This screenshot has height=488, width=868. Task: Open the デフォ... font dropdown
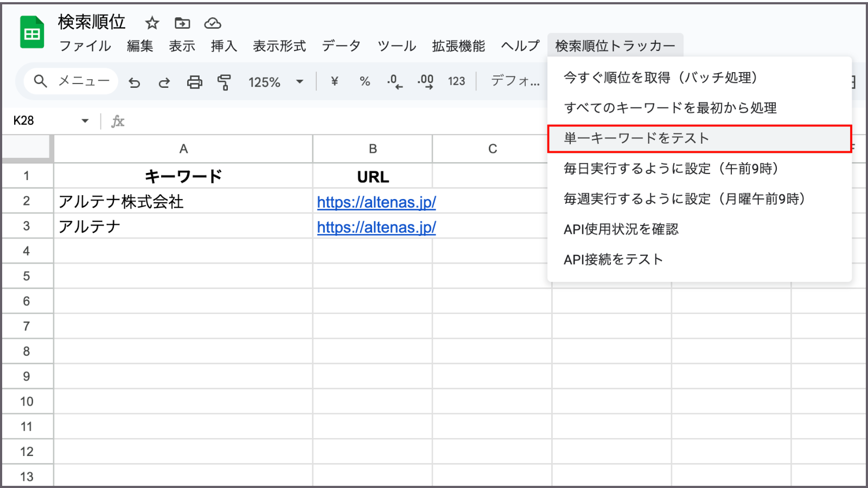click(x=515, y=81)
